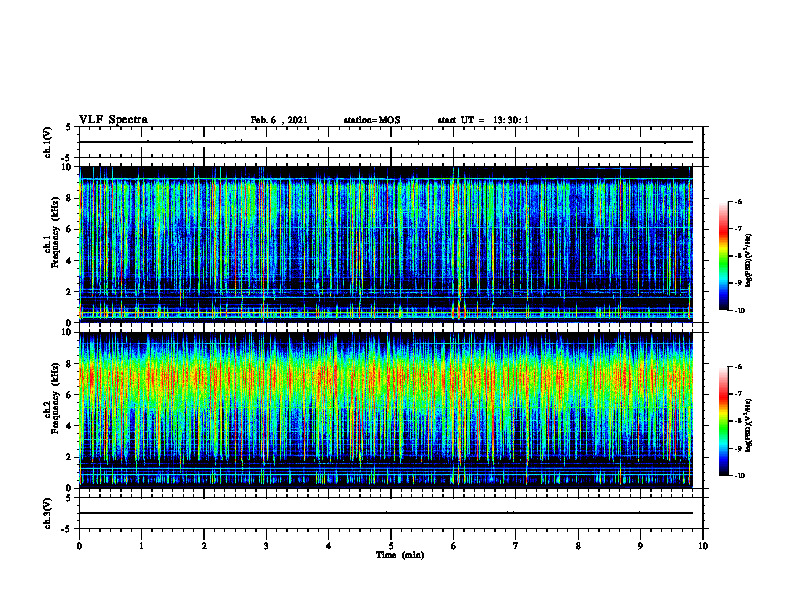This screenshot has width=792, height=612.
Task: Click the "-6" label on ch.1 color scale
Action: click(739, 201)
